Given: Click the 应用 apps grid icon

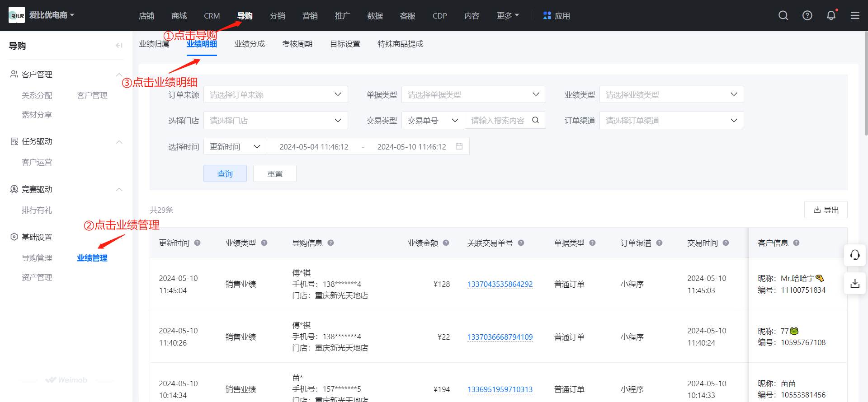Looking at the screenshot, I should 547,16.
